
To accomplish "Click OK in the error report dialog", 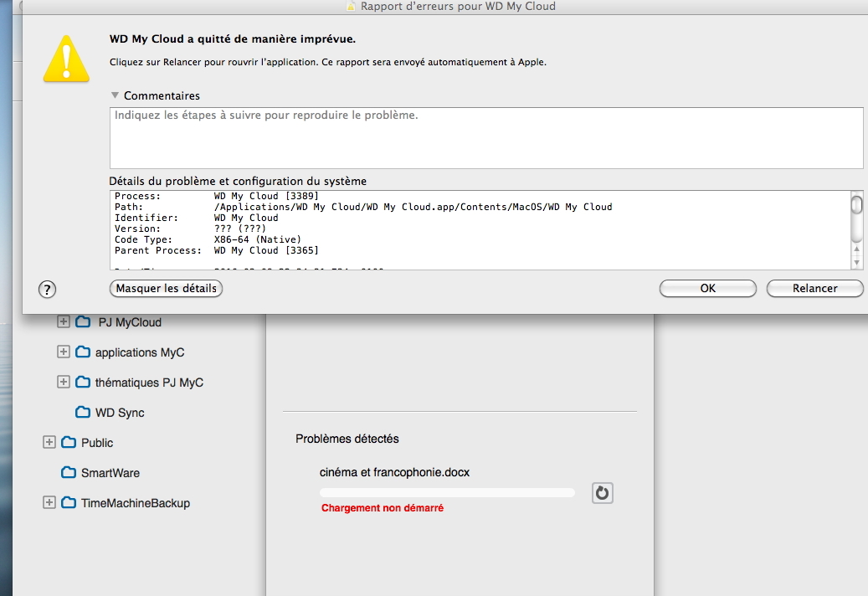I will pyautogui.click(x=707, y=288).
